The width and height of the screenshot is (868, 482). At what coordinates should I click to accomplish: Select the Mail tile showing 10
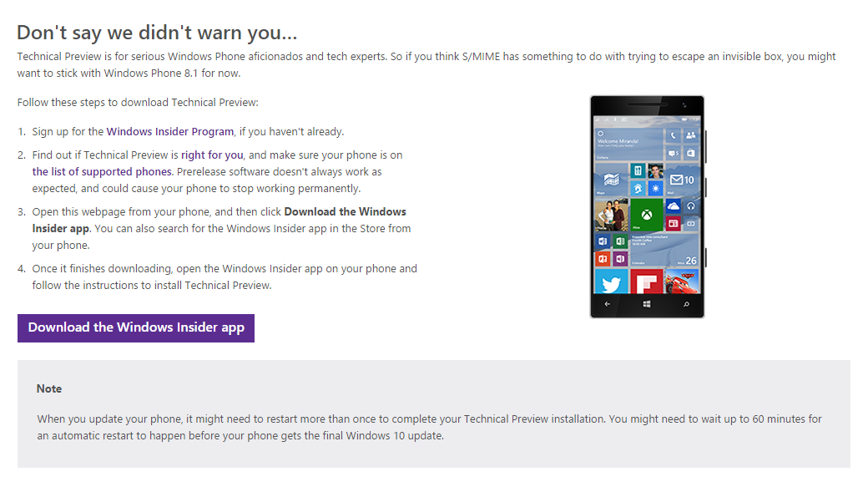point(682,180)
